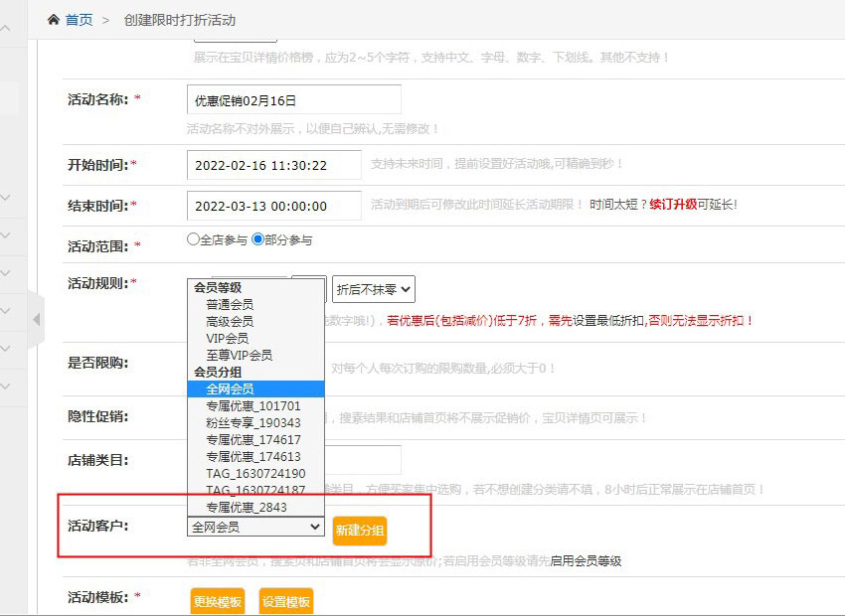Screen dimensions: 845x616
Task: Choose 高级会员 in the dropdown list
Action: (230, 322)
